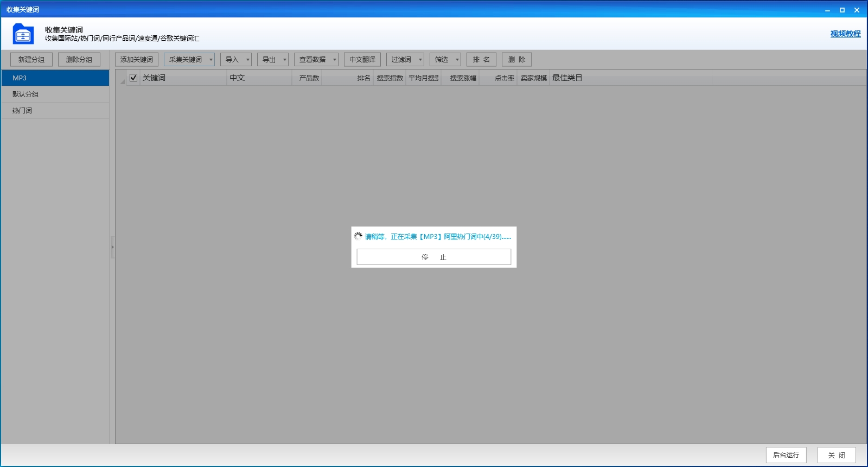868x467 pixels.
Task: Sort by 卖家规模 column header
Action: coord(533,78)
